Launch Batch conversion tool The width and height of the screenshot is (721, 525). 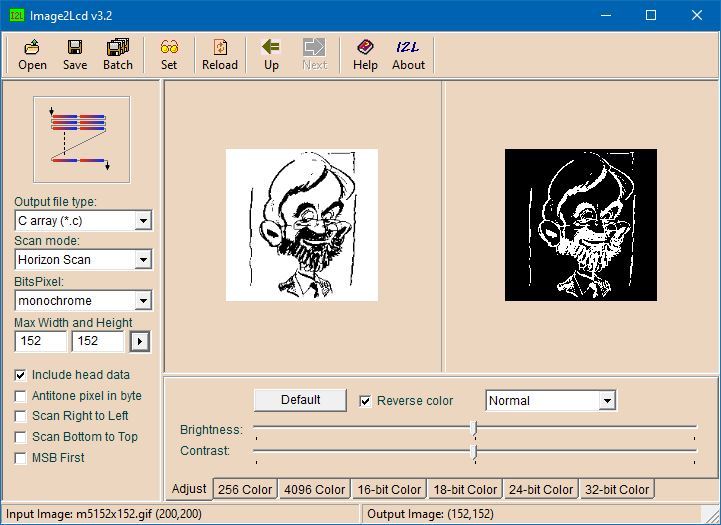pyautogui.click(x=118, y=55)
